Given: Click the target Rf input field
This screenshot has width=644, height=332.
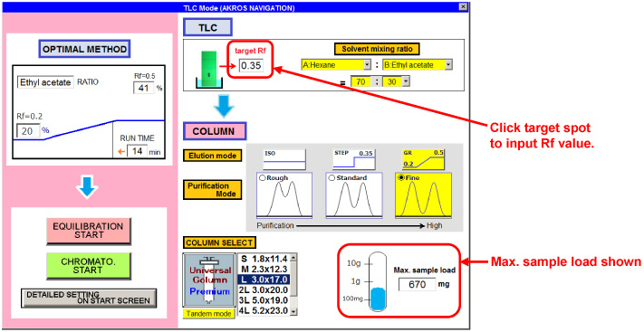Looking at the screenshot, I should 251,65.
